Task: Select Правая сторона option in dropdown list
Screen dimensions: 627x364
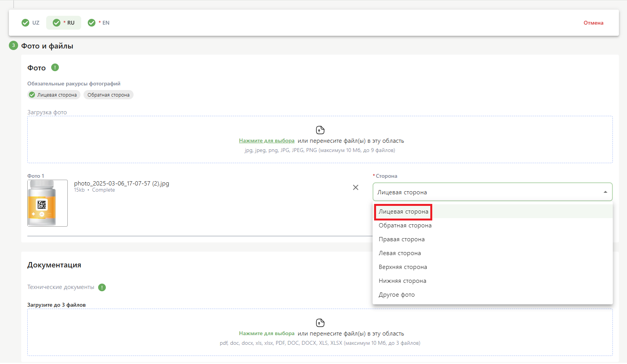Action: coord(492,239)
